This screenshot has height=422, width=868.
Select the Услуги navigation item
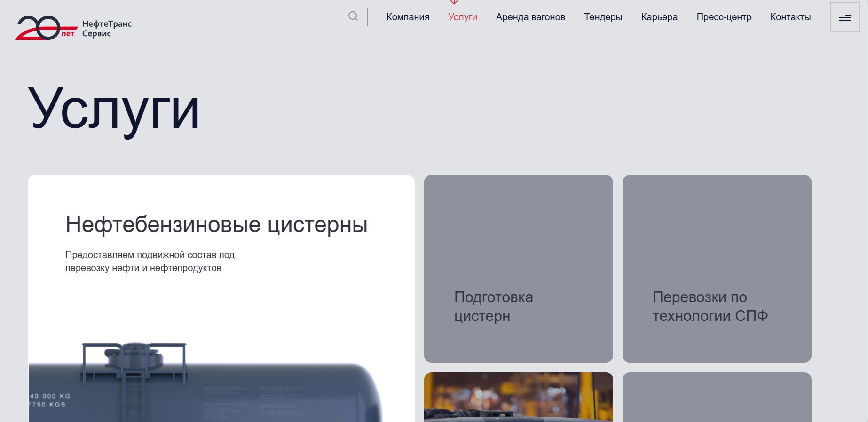click(x=463, y=17)
